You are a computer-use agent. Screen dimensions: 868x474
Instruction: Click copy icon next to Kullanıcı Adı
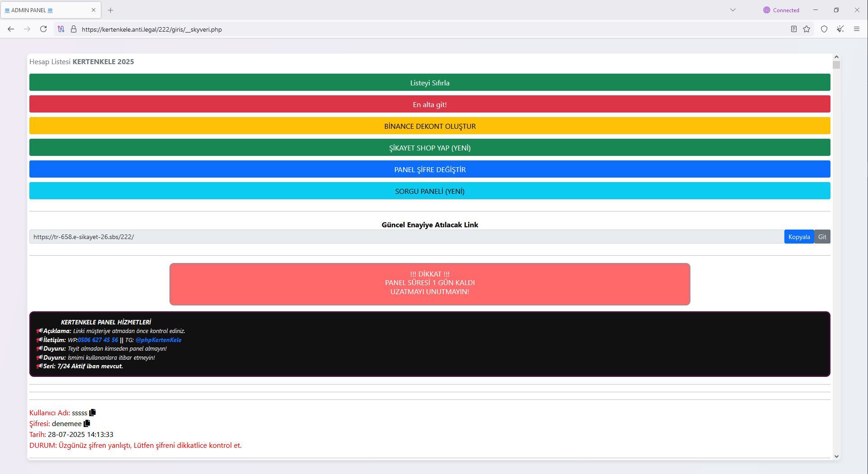(x=93, y=413)
